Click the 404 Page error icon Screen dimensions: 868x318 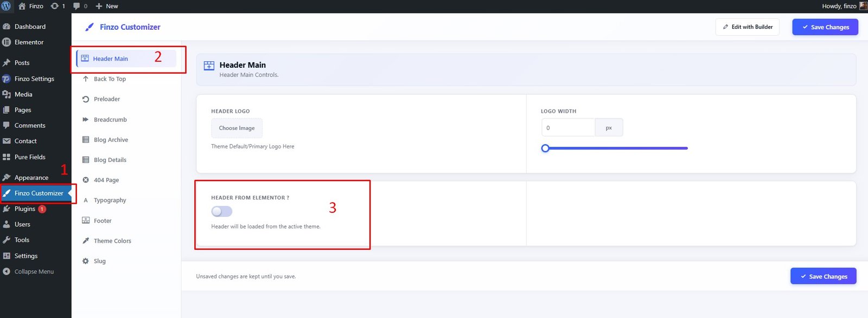click(86, 180)
